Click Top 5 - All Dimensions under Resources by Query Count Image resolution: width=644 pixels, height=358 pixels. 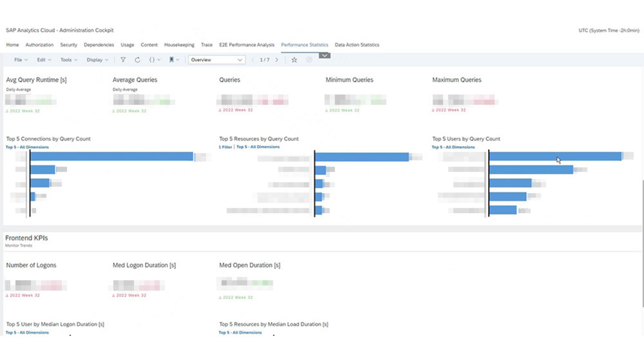click(258, 147)
